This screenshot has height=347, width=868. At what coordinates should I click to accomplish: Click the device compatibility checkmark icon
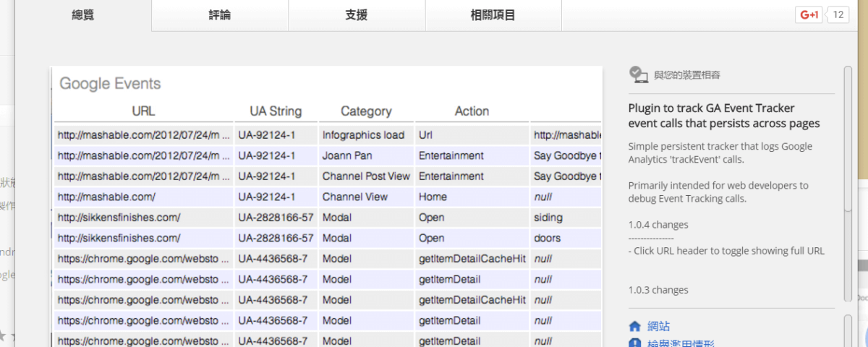(637, 74)
